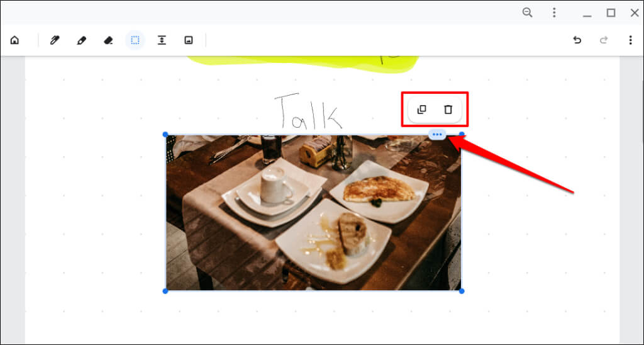Delete the selected image with trash icon

[448, 110]
